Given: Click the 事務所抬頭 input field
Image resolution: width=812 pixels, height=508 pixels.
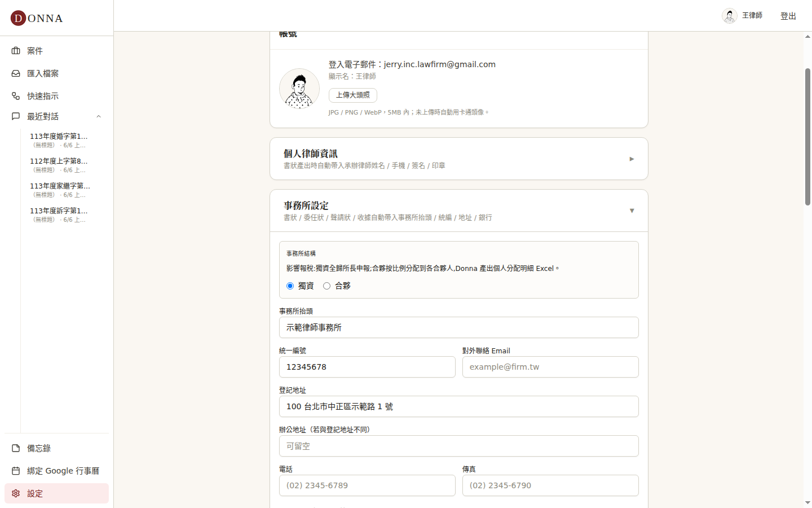Looking at the screenshot, I should coord(459,327).
